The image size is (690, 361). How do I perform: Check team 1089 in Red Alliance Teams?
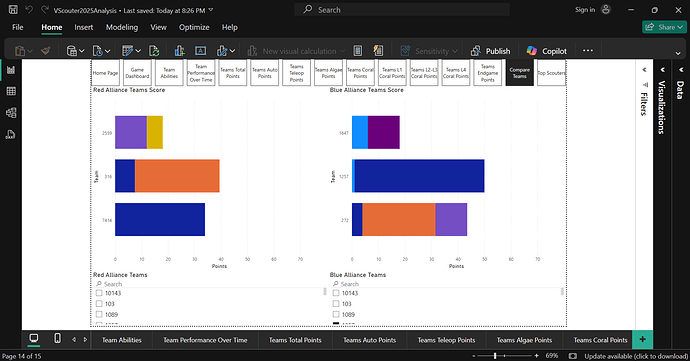point(99,314)
